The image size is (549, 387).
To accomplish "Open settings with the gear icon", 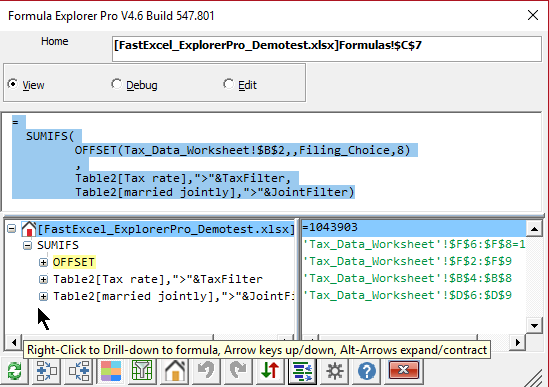I will tap(335, 371).
